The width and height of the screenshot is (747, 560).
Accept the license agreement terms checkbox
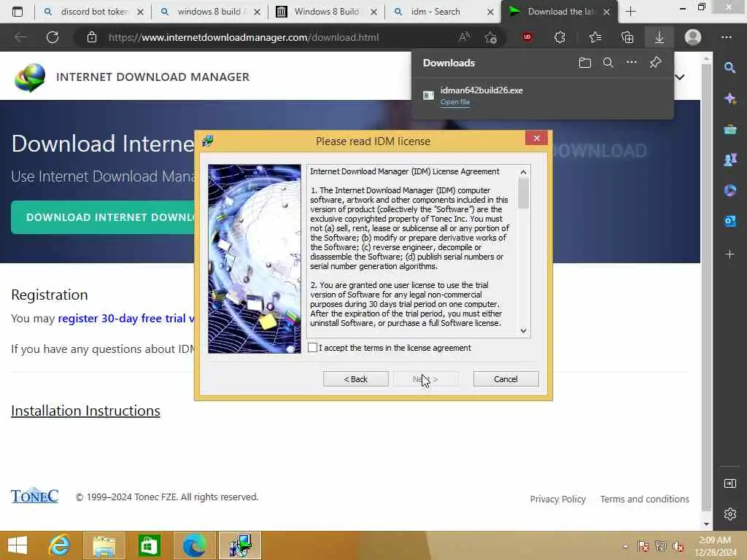click(x=312, y=348)
